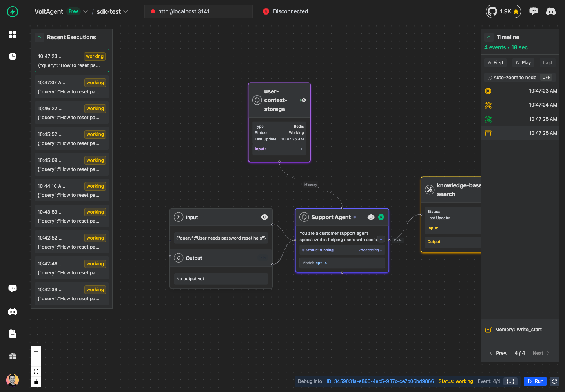Viewport: 565px width, 392px height.
Task: Select the 10:44:10 execution entry
Action: [72, 190]
